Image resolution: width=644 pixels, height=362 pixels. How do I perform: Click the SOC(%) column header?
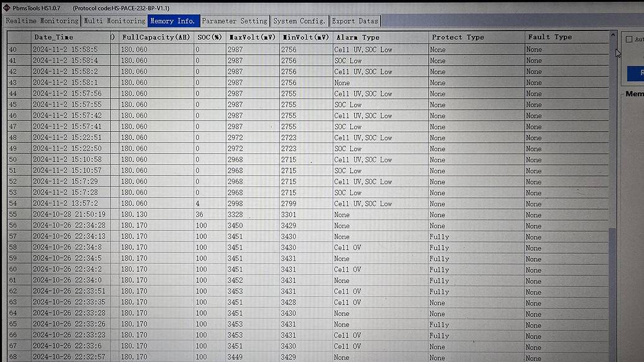point(210,37)
